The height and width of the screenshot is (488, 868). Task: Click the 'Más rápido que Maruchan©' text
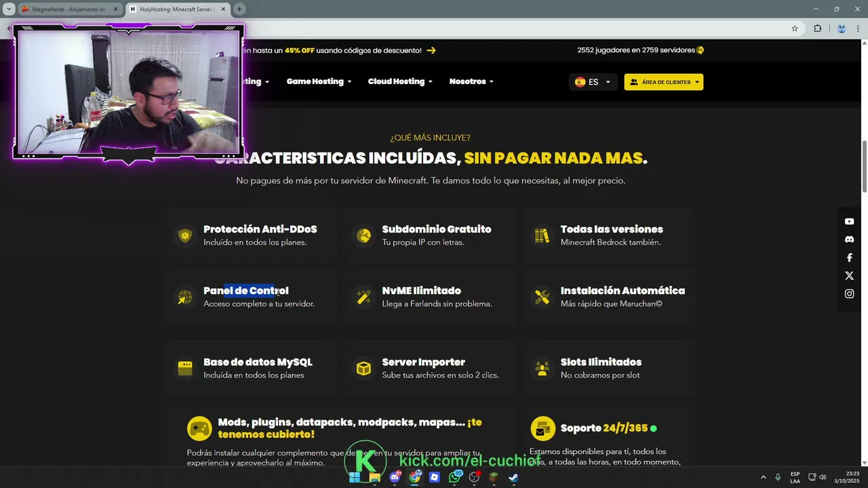point(611,304)
